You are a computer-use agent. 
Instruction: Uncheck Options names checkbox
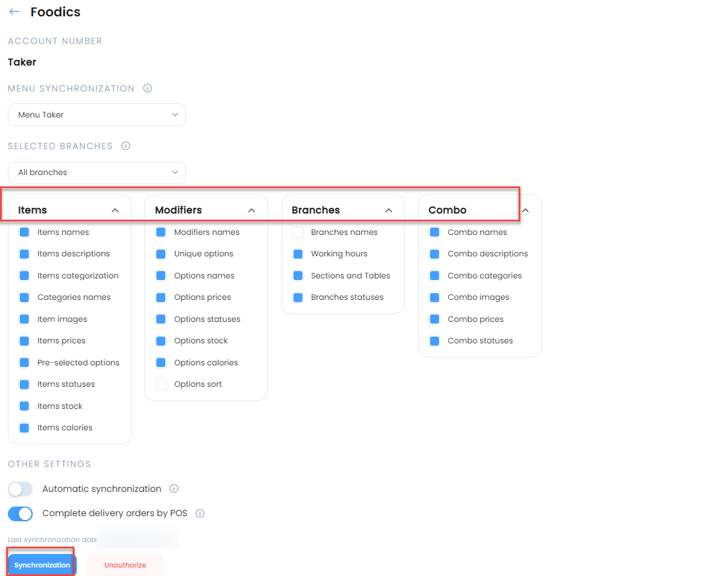[161, 276]
